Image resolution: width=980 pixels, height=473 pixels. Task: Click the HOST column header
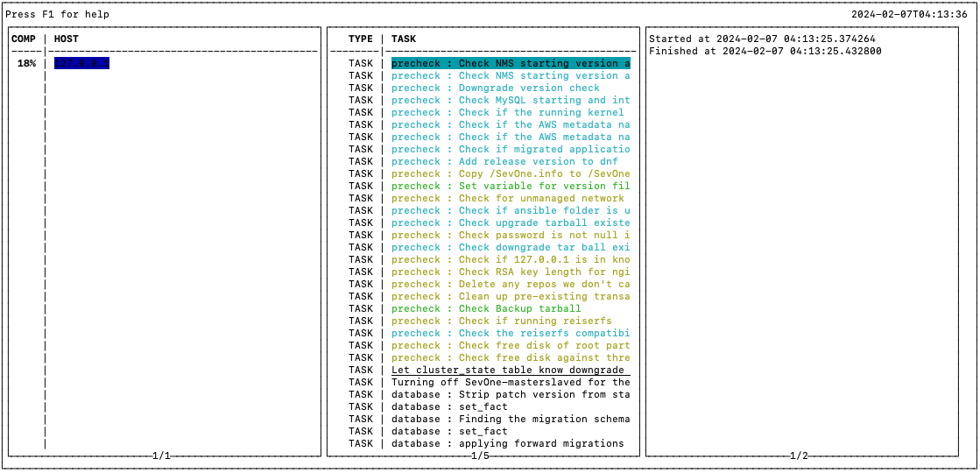[67, 39]
